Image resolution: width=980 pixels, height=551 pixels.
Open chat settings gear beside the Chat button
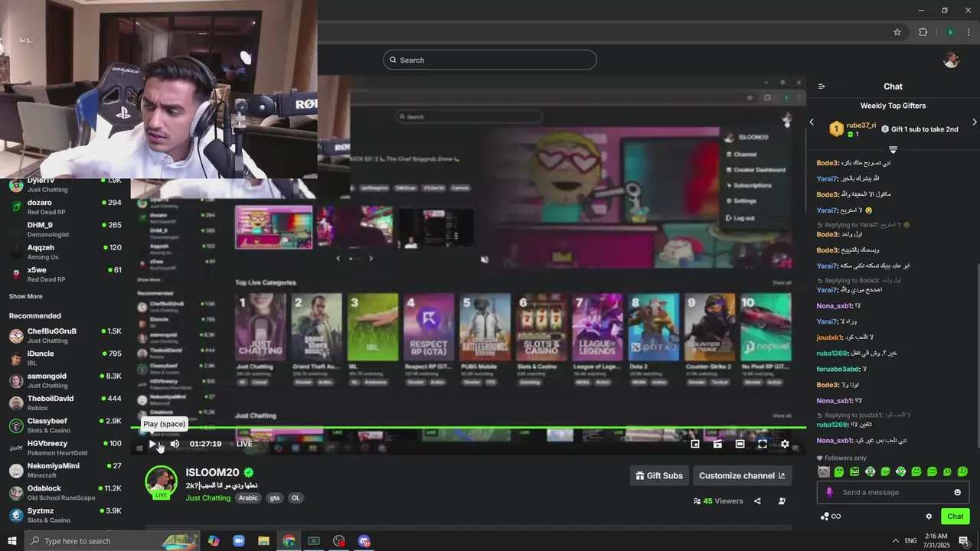(929, 517)
